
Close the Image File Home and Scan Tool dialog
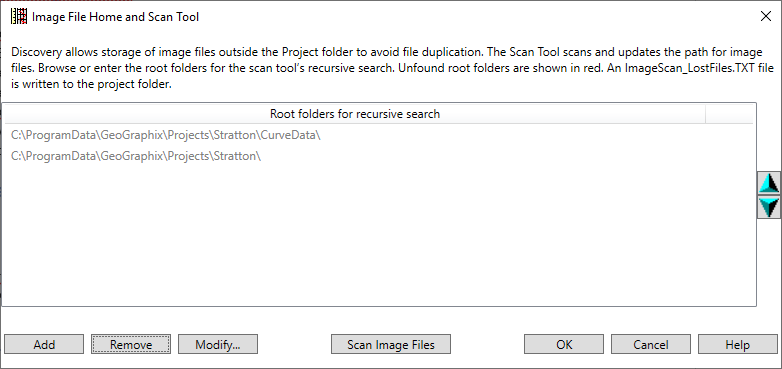(766, 16)
